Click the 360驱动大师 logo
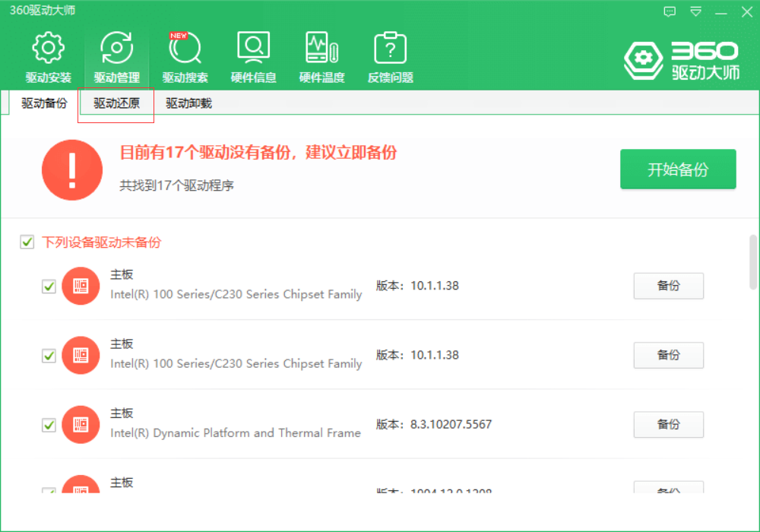 pos(682,60)
